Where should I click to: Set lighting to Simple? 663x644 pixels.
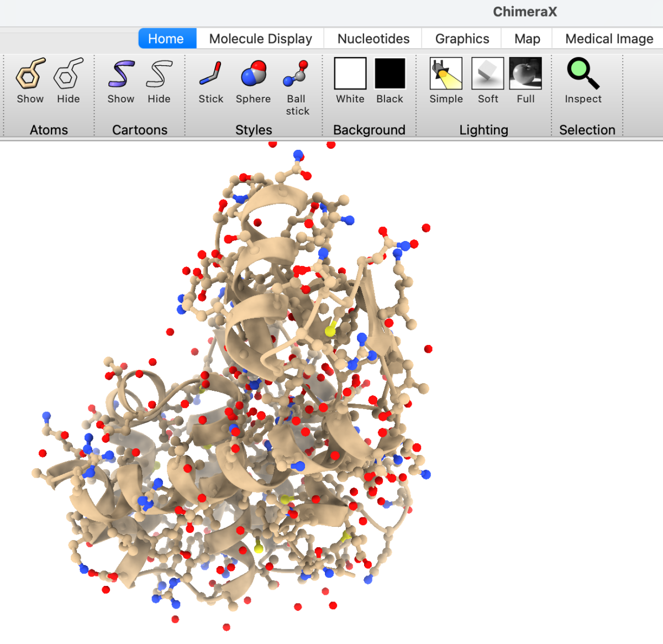[446, 74]
